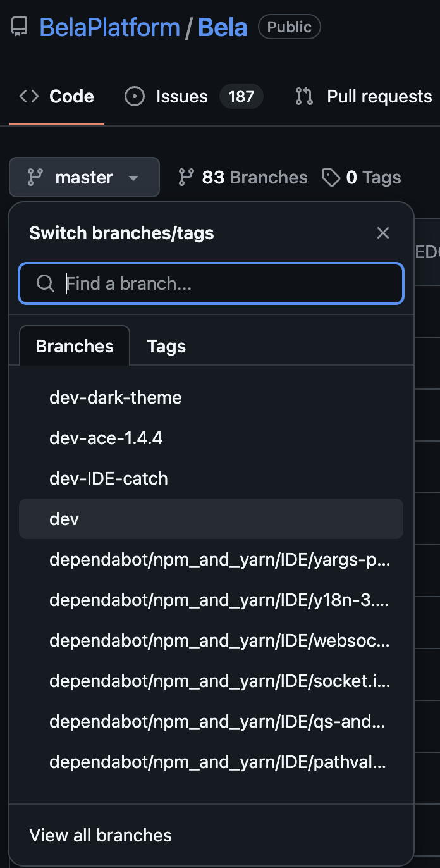Choose the dev-IDE-catch branch
Image resolution: width=440 pixels, height=868 pixels.
tap(109, 478)
